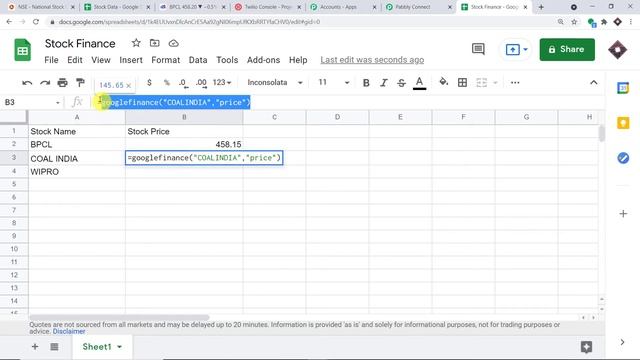Increase decimal places button
The height and width of the screenshot is (360, 640).
pyautogui.click(x=201, y=83)
